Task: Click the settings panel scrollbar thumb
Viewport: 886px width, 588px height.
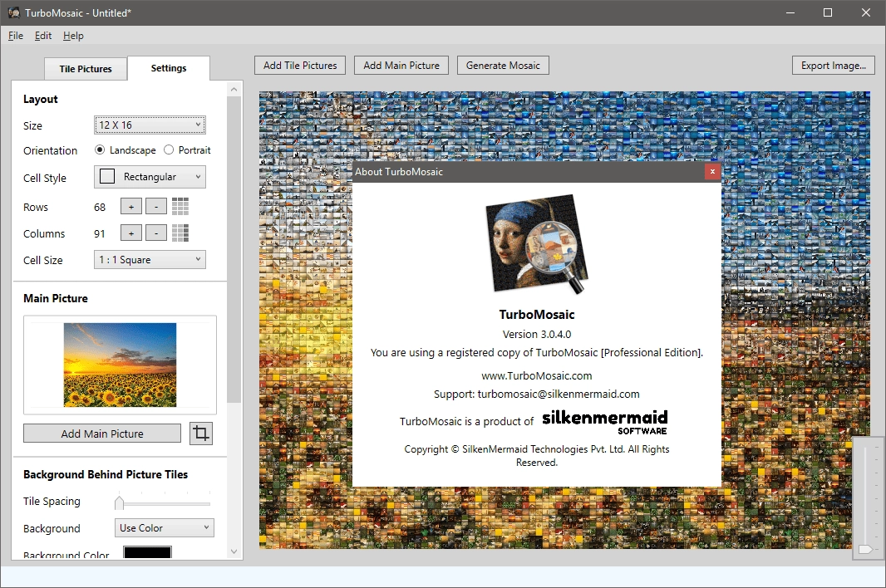Action: coord(234,249)
